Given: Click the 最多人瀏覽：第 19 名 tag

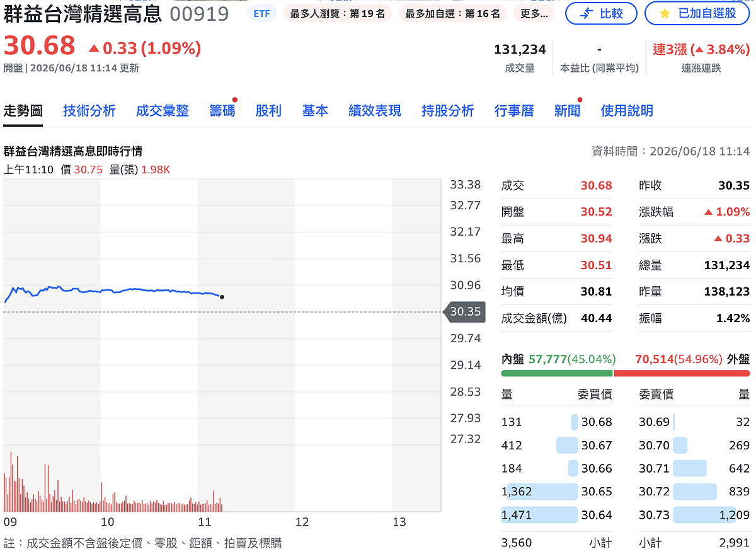Looking at the screenshot, I should [338, 13].
